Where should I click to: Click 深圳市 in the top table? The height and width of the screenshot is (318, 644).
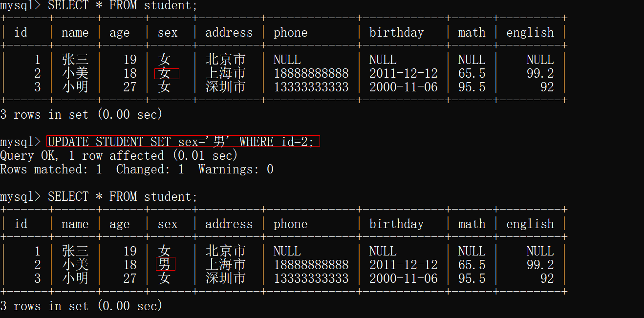(x=225, y=87)
